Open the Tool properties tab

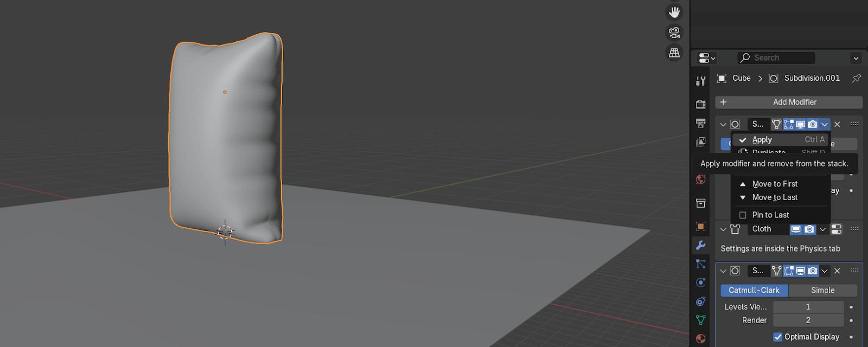click(x=701, y=81)
